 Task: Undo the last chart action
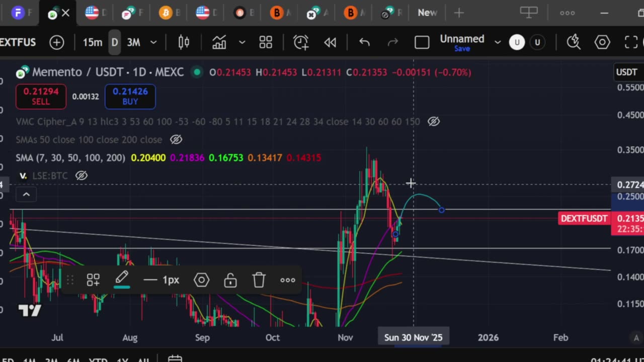[364, 43]
